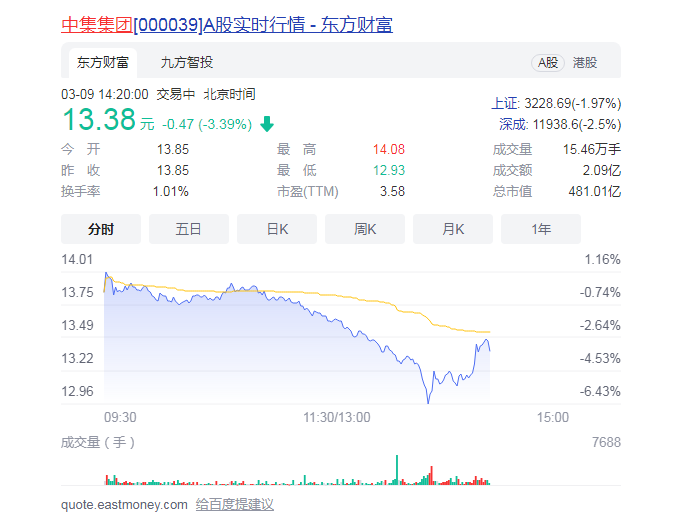Screen dimensions: 673x520
Task: Switch chart to 周K view
Action: (365, 229)
